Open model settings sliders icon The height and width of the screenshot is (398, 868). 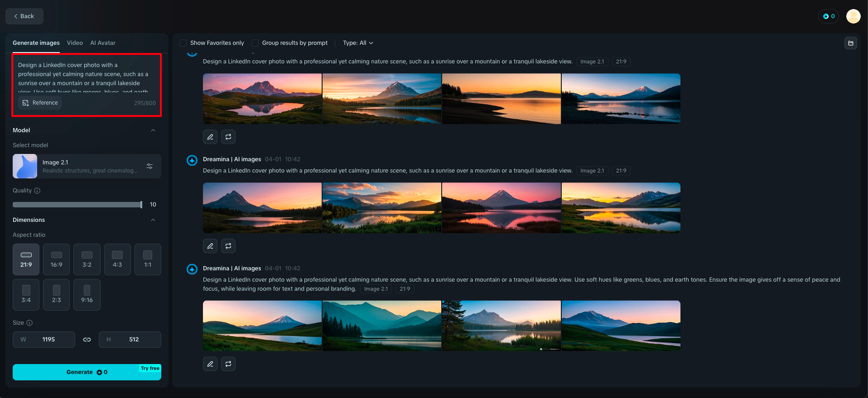click(149, 166)
